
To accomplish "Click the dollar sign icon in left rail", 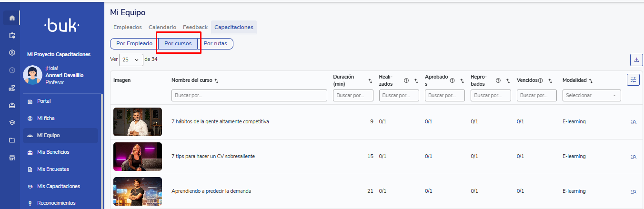I will [x=12, y=53].
